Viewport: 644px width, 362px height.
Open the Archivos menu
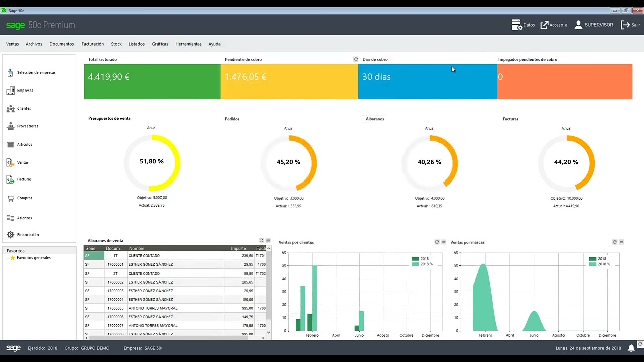[34, 44]
